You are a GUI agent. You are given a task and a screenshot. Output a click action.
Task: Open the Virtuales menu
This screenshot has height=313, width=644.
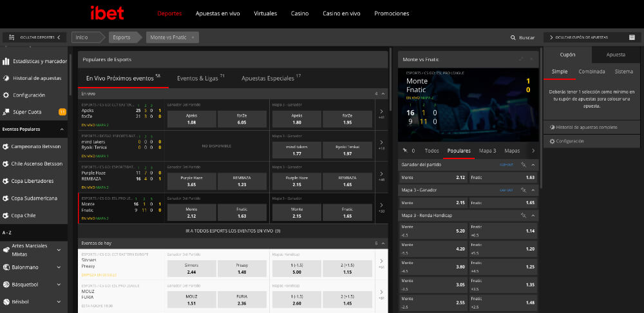[265, 13]
